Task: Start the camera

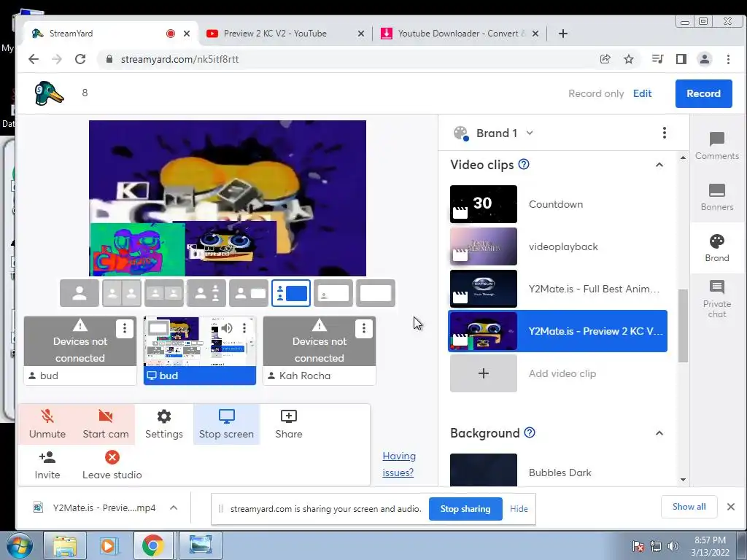Action: 105,424
